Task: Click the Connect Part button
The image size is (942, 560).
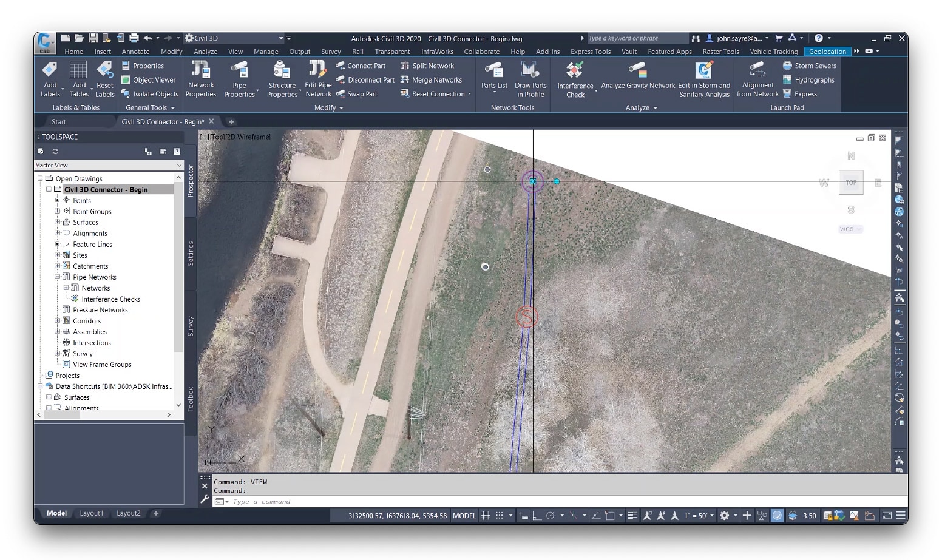Action: click(361, 66)
